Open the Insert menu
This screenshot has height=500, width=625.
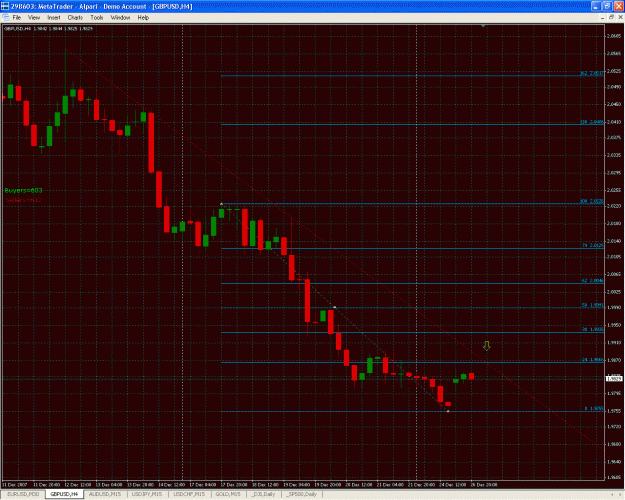click(x=54, y=18)
